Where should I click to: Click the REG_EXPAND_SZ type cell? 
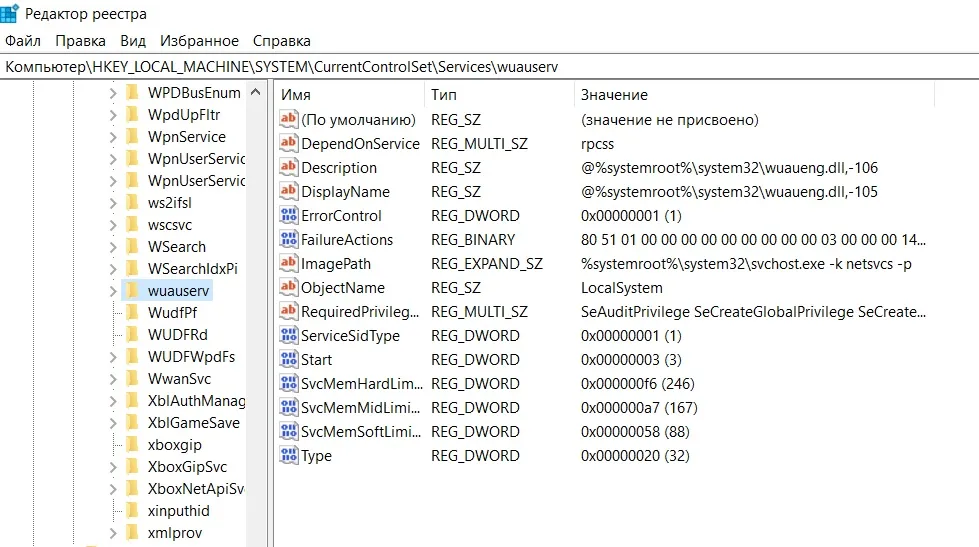pos(486,264)
